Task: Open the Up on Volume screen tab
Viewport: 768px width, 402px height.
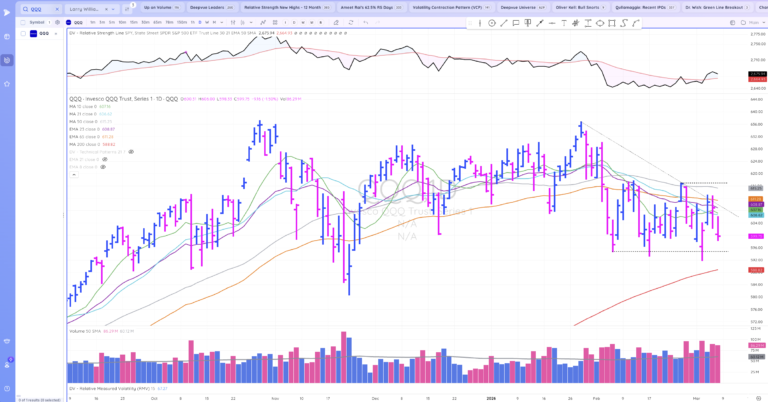Action: click(x=163, y=8)
